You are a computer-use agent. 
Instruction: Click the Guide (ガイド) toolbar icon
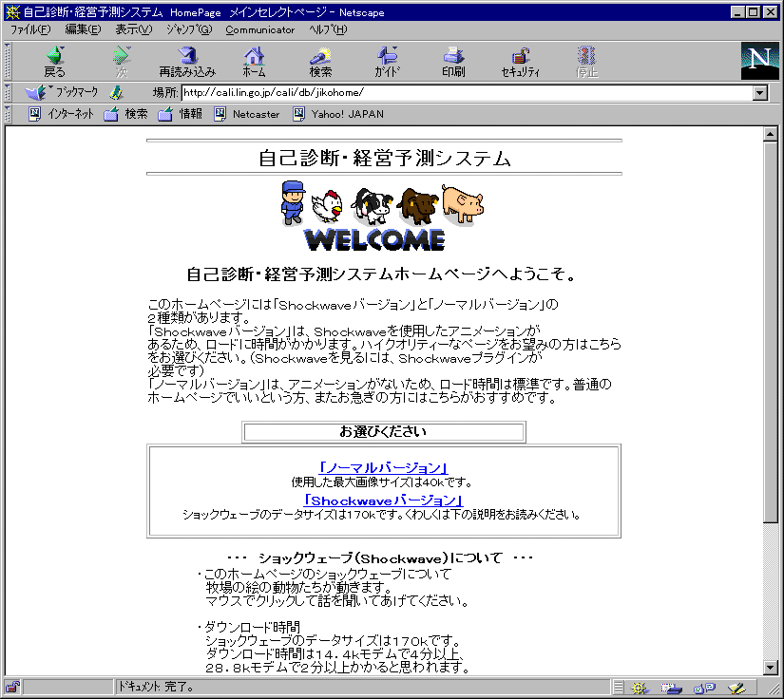(387, 62)
